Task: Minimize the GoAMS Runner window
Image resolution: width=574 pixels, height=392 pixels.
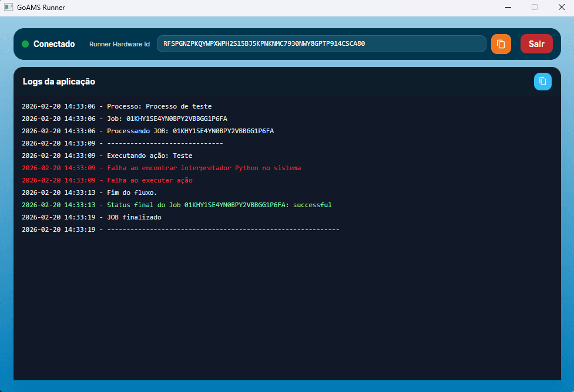Action: [x=508, y=7]
